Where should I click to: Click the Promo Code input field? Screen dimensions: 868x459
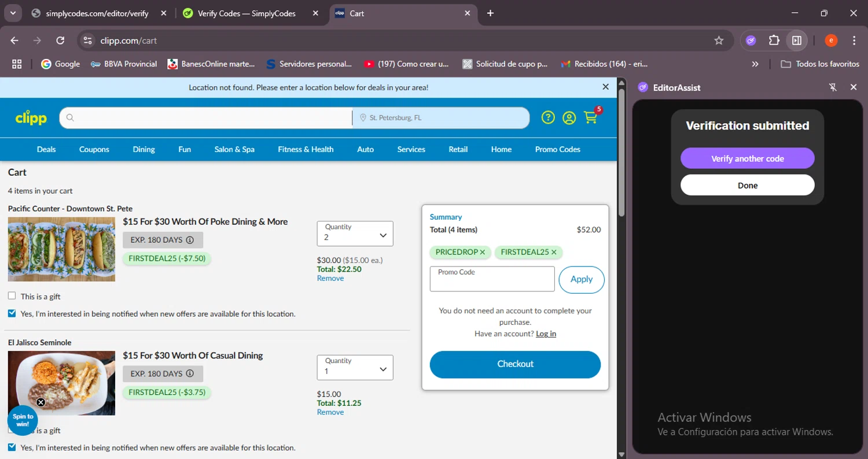[492, 279]
